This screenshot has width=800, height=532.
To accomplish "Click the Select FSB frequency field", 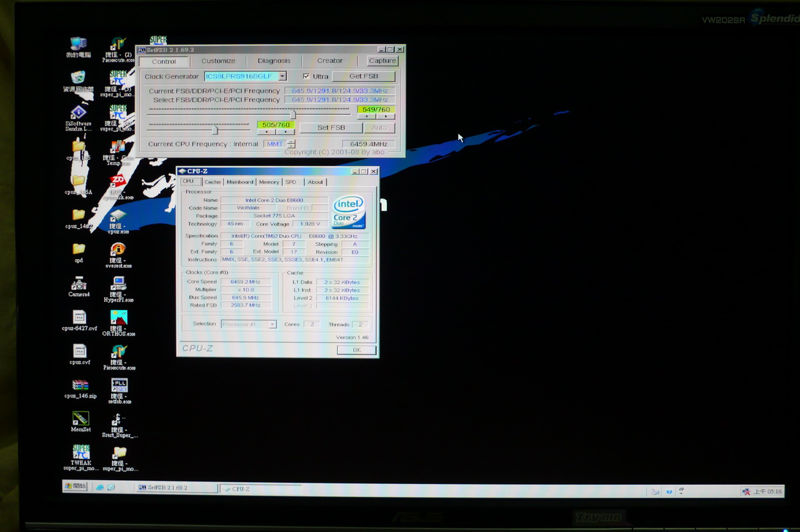I will pyautogui.click(x=340, y=99).
